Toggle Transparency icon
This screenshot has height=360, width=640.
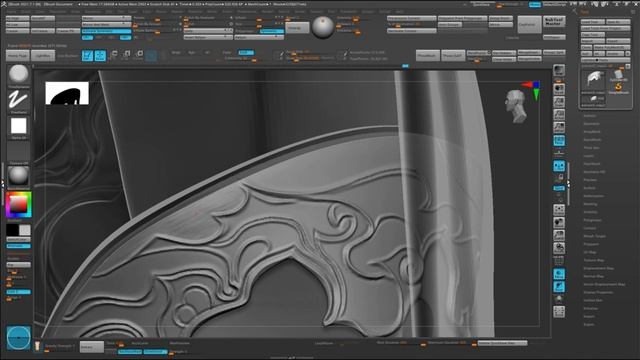(559, 273)
